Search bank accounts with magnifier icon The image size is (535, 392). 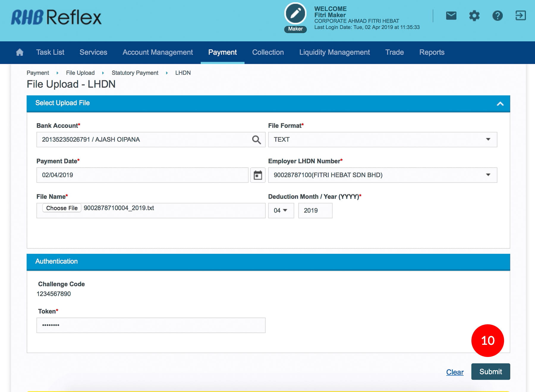pyautogui.click(x=256, y=140)
